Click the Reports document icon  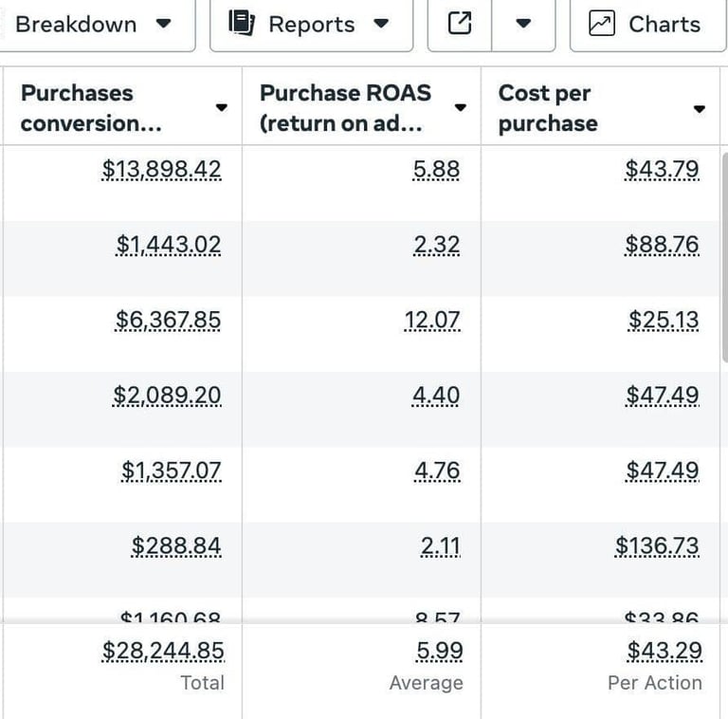tap(243, 24)
